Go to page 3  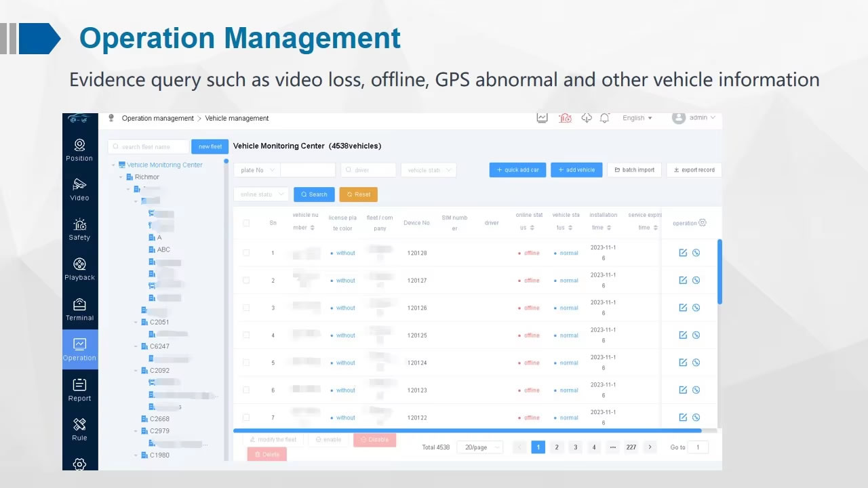(x=575, y=447)
